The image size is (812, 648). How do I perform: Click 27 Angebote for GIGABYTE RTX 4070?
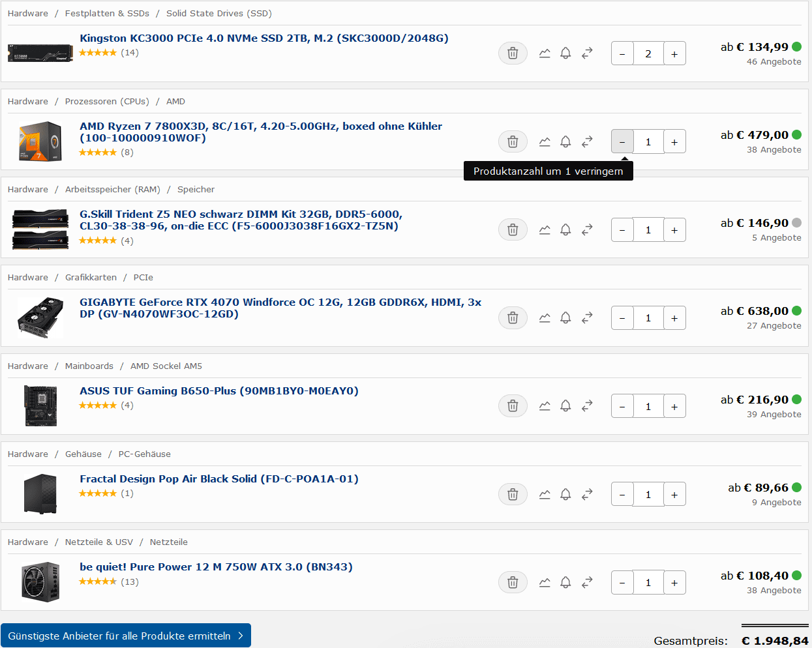pyautogui.click(x=774, y=326)
